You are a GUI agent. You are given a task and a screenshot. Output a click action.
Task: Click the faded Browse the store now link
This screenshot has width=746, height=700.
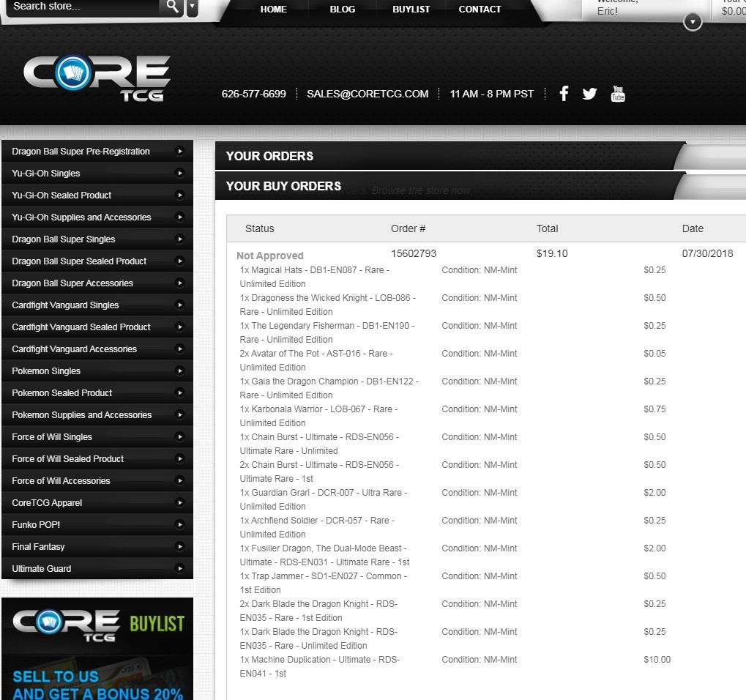pos(421,190)
